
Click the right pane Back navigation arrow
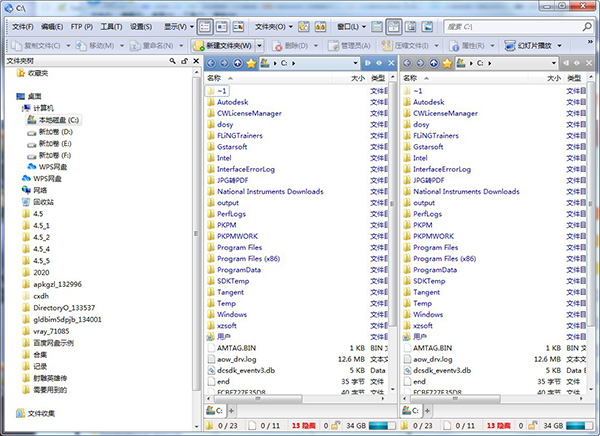point(408,63)
